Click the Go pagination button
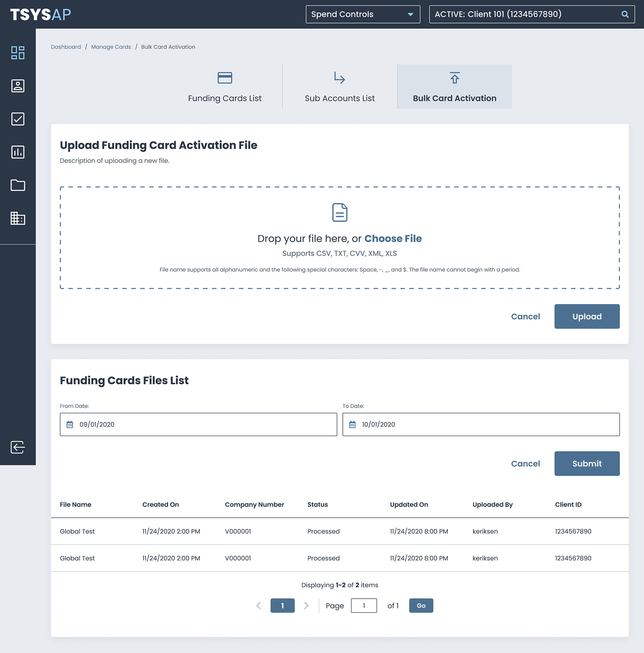The image size is (644, 653). (421, 605)
